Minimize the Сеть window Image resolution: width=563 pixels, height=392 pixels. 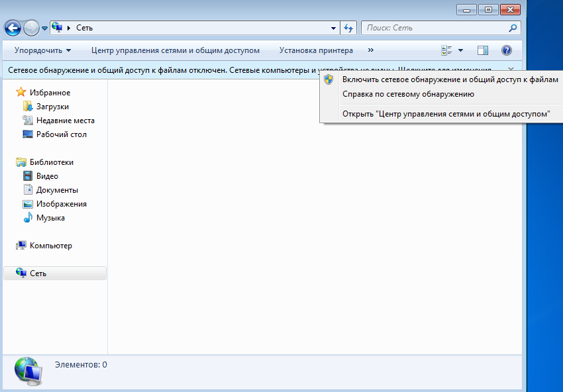pyautogui.click(x=466, y=10)
